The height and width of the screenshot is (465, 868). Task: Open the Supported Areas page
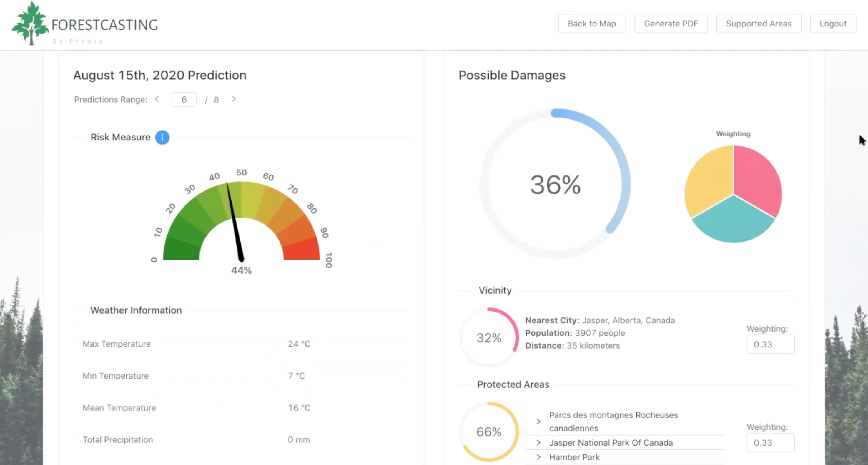point(759,24)
